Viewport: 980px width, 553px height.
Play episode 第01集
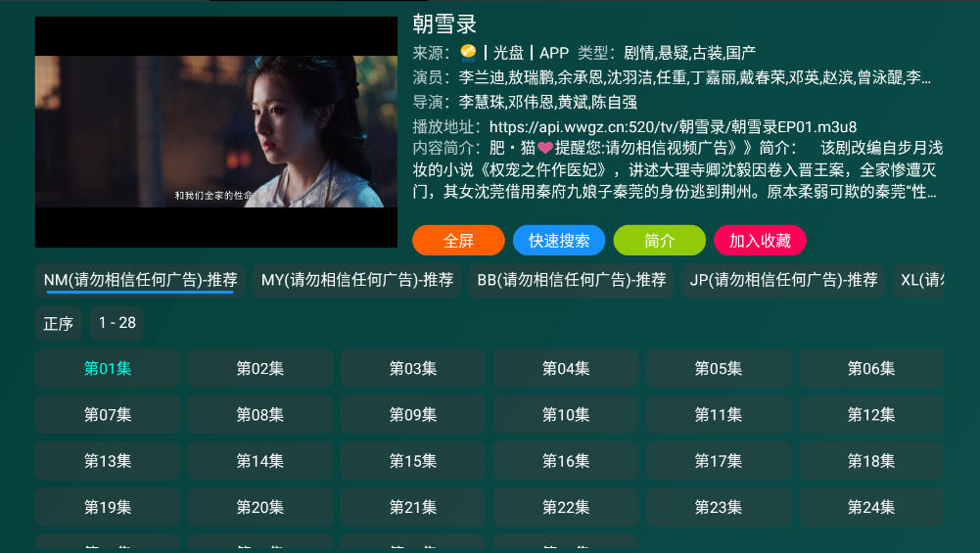pos(108,369)
